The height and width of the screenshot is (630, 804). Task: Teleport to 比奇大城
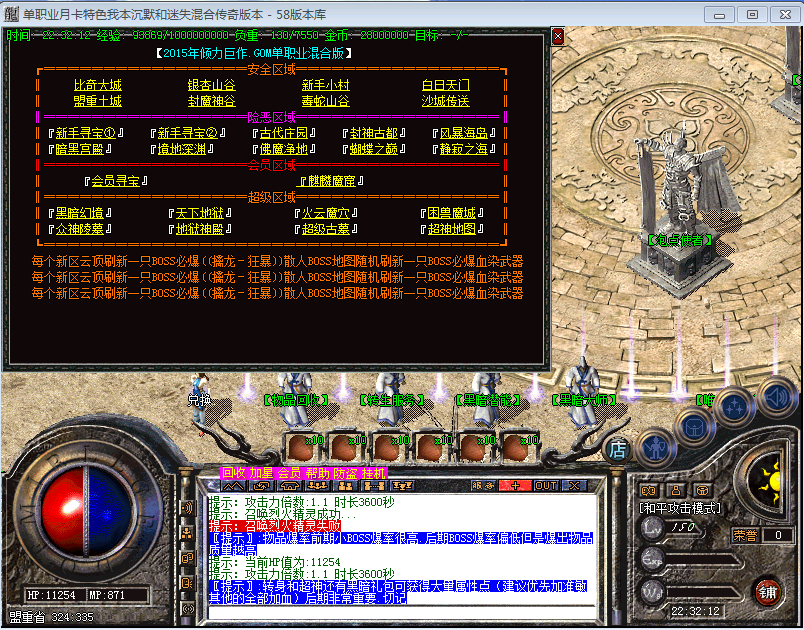[x=98, y=85]
